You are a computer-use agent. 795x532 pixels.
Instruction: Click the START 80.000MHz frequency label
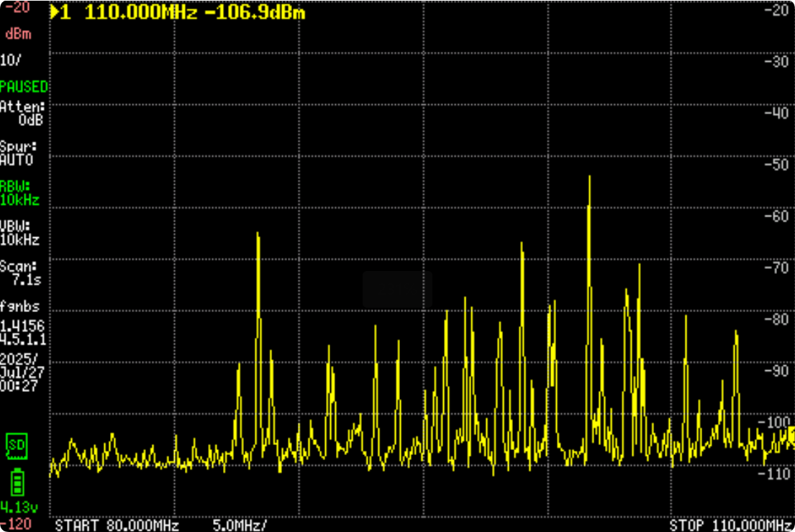coord(117,524)
